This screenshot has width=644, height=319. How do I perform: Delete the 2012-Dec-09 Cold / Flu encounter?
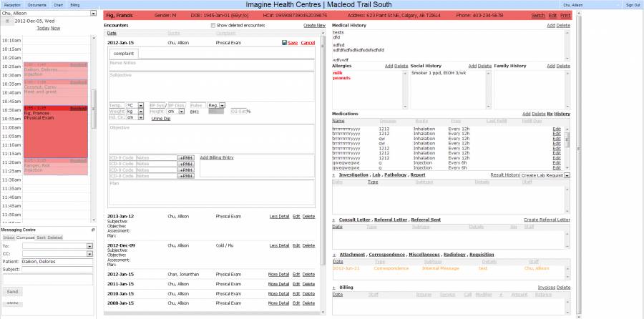coord(308,245)
